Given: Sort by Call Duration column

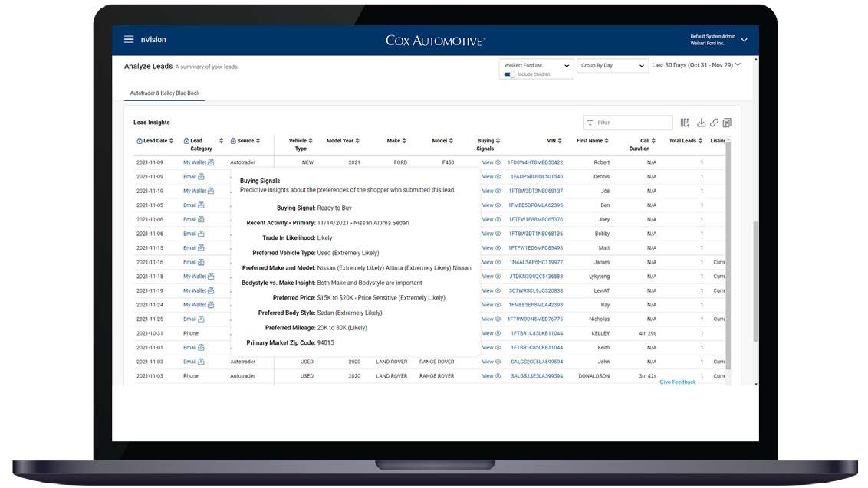Looking at the screenshot, I should 654,141.
